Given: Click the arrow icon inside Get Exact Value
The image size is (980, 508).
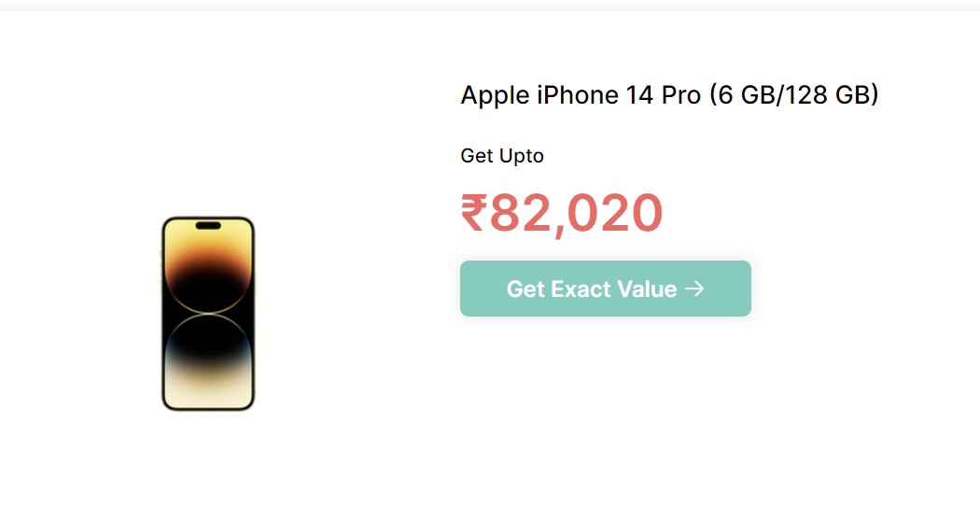Looking at the screenshot, I should 694,289.
